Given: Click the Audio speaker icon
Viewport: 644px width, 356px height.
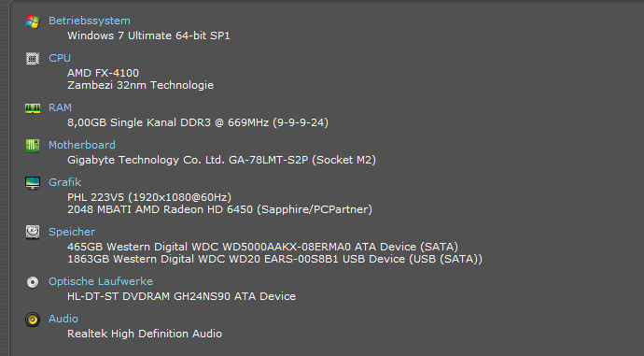Looking at the screenshot, I should (33, 320).
